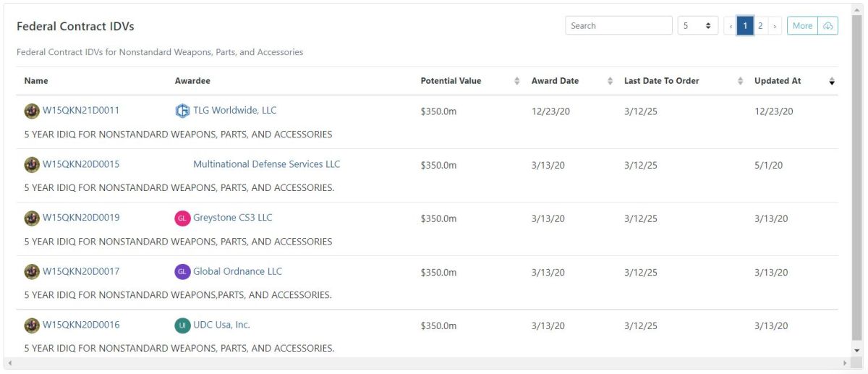Viewport: 868px width, 374px height.
Task: Click the agency seal beside W15QKN21D0011
Action: [x=32, y=111]
